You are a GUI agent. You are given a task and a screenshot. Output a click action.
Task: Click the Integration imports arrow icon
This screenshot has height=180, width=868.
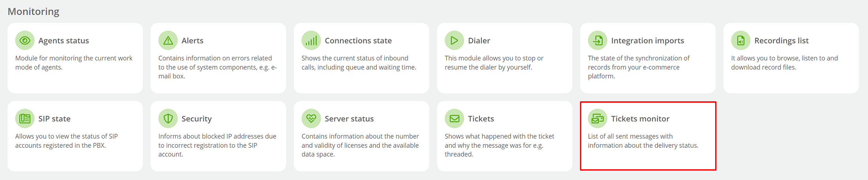597,41
